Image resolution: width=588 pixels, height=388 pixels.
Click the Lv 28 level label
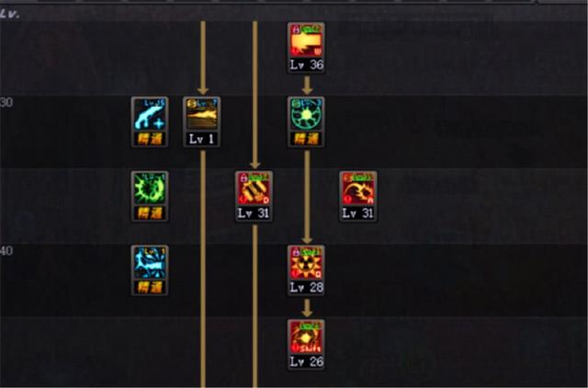click(x=306, y=288)
